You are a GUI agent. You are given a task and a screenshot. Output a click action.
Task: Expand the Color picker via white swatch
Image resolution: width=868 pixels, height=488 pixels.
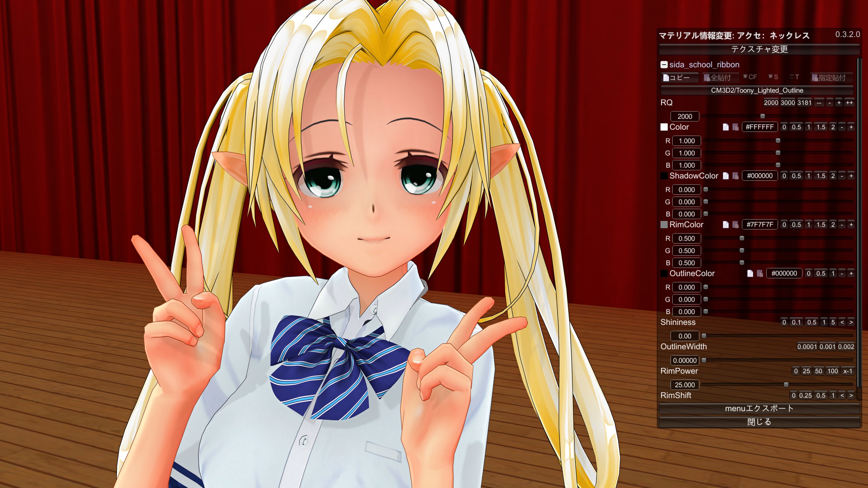point(664,127)
